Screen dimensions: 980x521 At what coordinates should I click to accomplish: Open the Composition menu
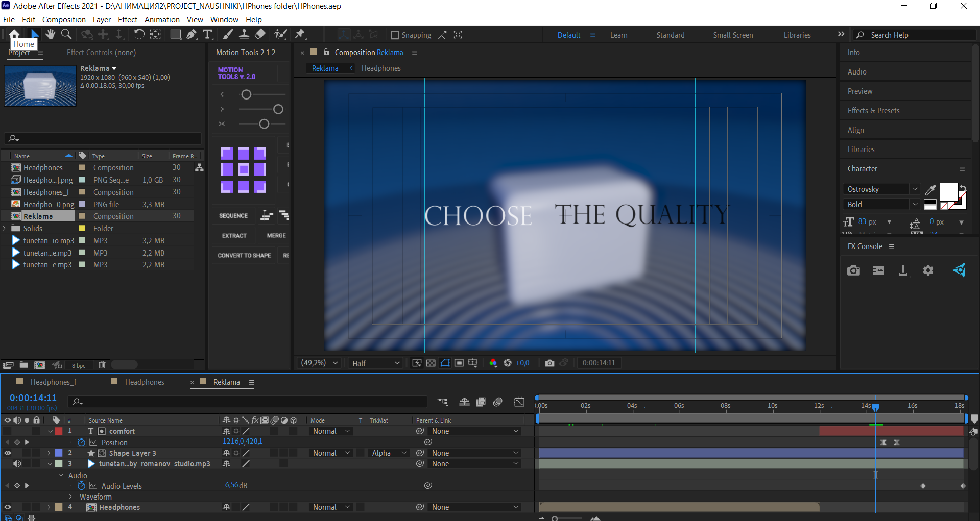click(x=64, y=19)
